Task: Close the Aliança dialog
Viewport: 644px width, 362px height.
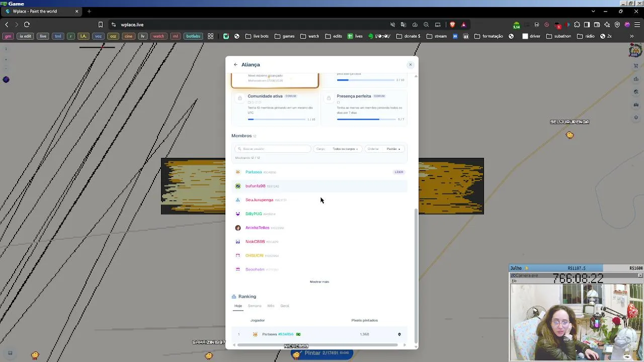Action: 410,65
